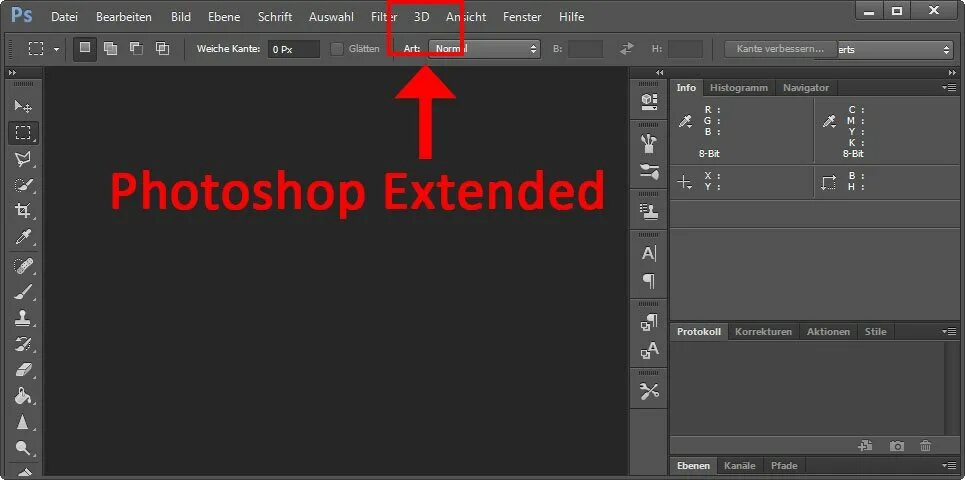Activate Subtract from selection mode button
Image resolution: width=965 pixels, height=480 pixels.
(x=137, y=49)
